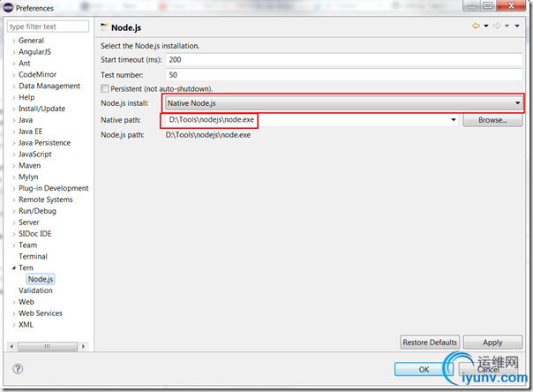Select Java Persistence in the tree
Screen dimensions: 533x392
tap(44, 143)
